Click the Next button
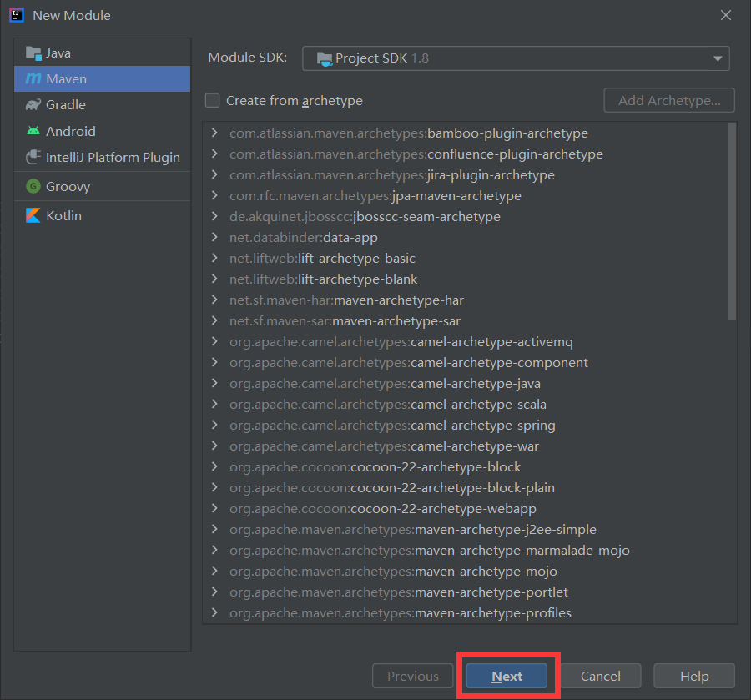This screenshot has width=751, height=700. click(507, 676)
